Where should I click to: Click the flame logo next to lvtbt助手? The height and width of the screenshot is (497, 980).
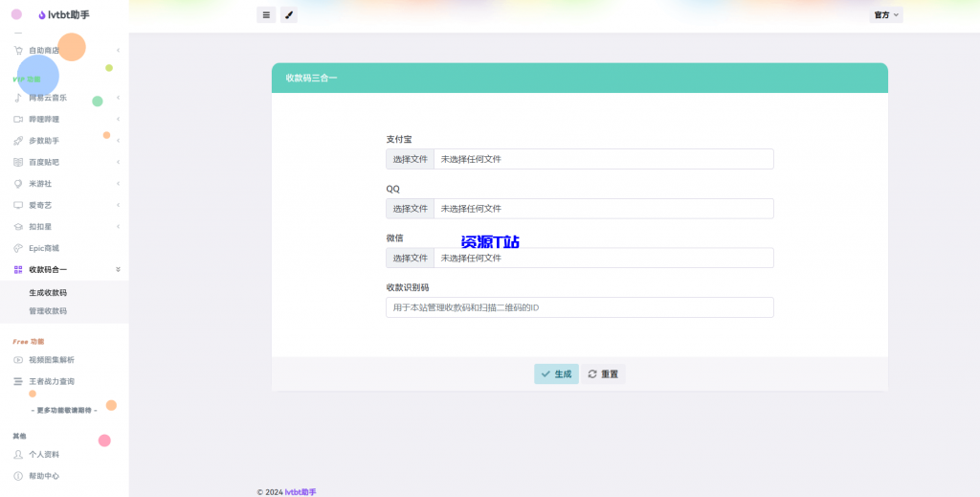[x=42, y=15]
